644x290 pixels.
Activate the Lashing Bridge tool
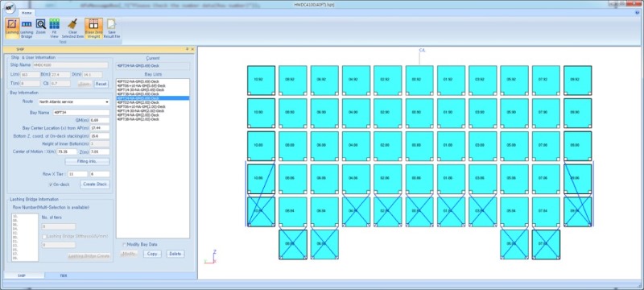27,28
